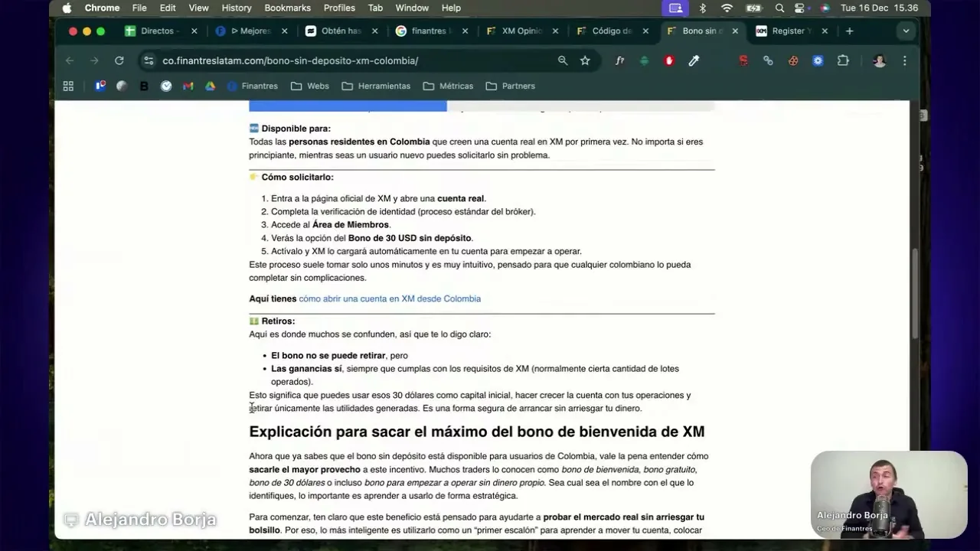Click the 'Retiros:' subheading
This screenshot has height=551, width=980.
278,321
